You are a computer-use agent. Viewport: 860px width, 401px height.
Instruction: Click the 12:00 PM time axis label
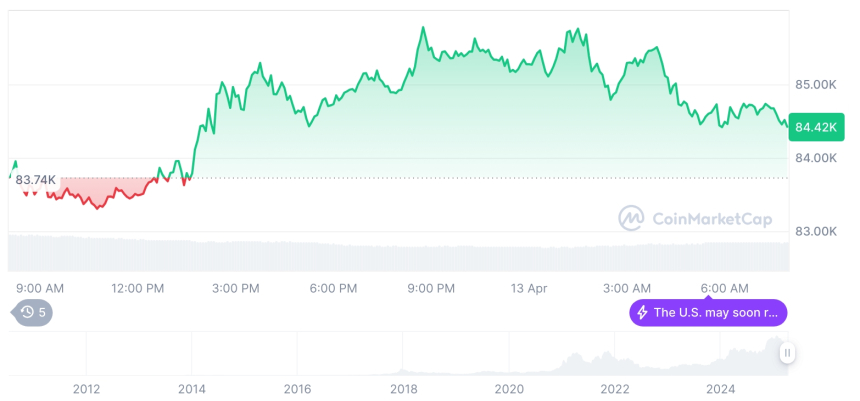(x=137, y=288)
